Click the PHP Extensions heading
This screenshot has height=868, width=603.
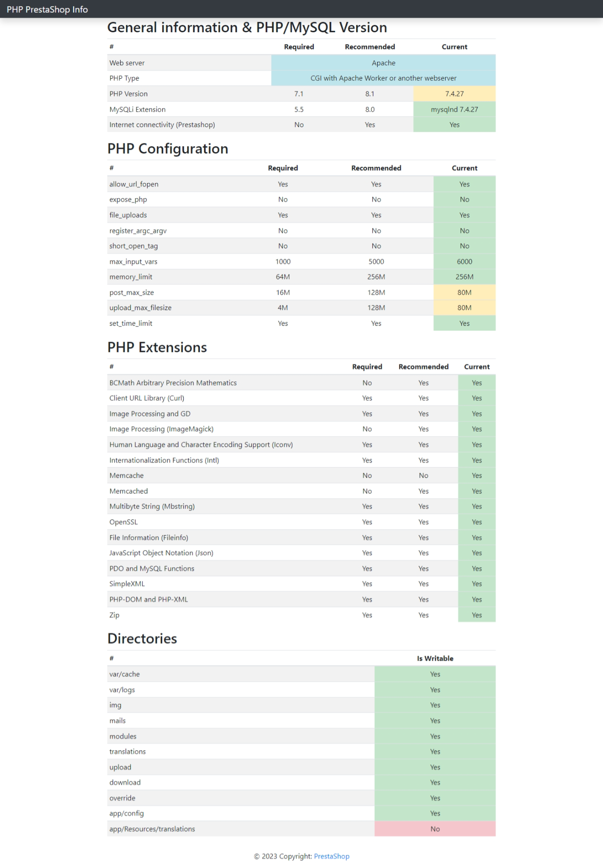point(157,347)
